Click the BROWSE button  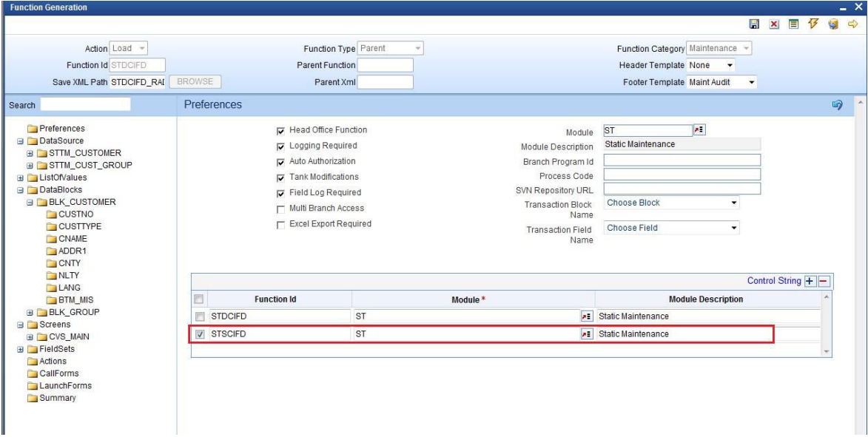point(195,82)
